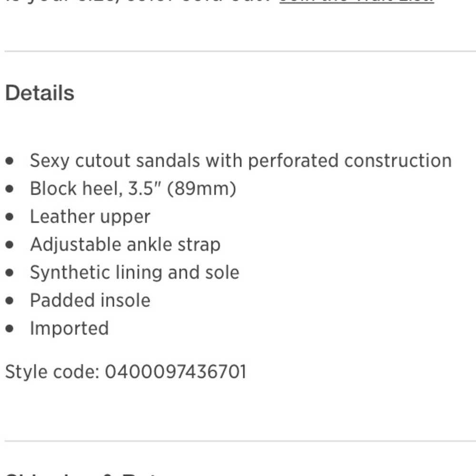This screenshot has width=476, height=476.
Task: Click the Leather upper detail line
Action: [90, 217]
